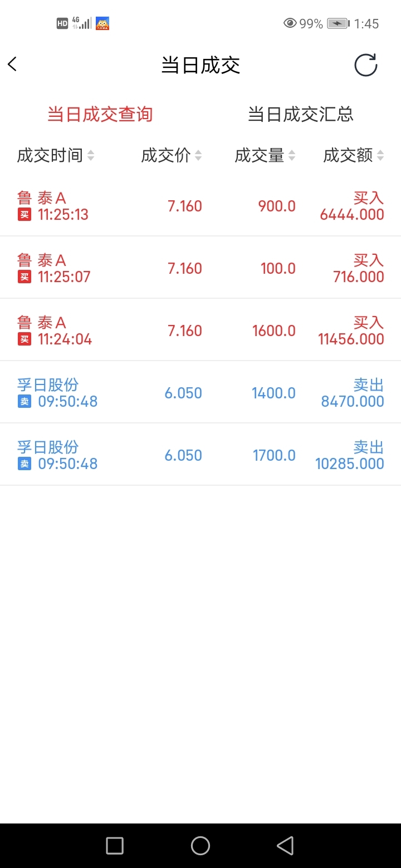
Task: Tap the red 买 badge at 11:25:13
Action: coord(25,215)
